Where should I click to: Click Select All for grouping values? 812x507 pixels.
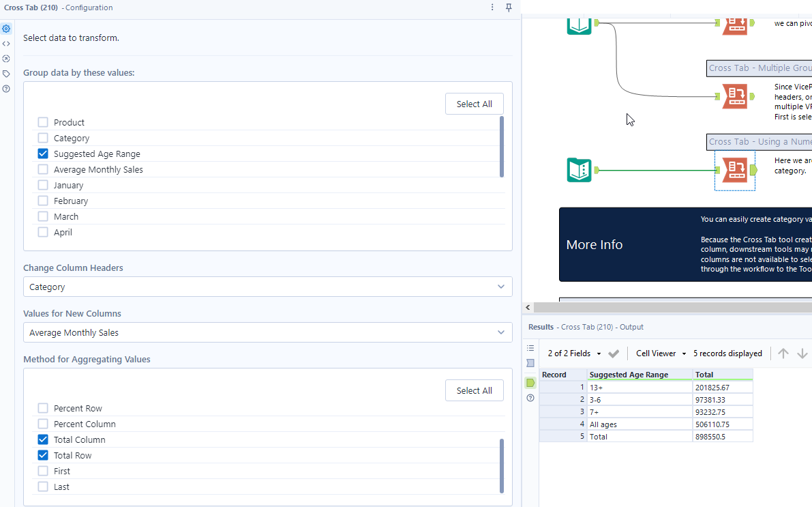[x=474, y=103]
